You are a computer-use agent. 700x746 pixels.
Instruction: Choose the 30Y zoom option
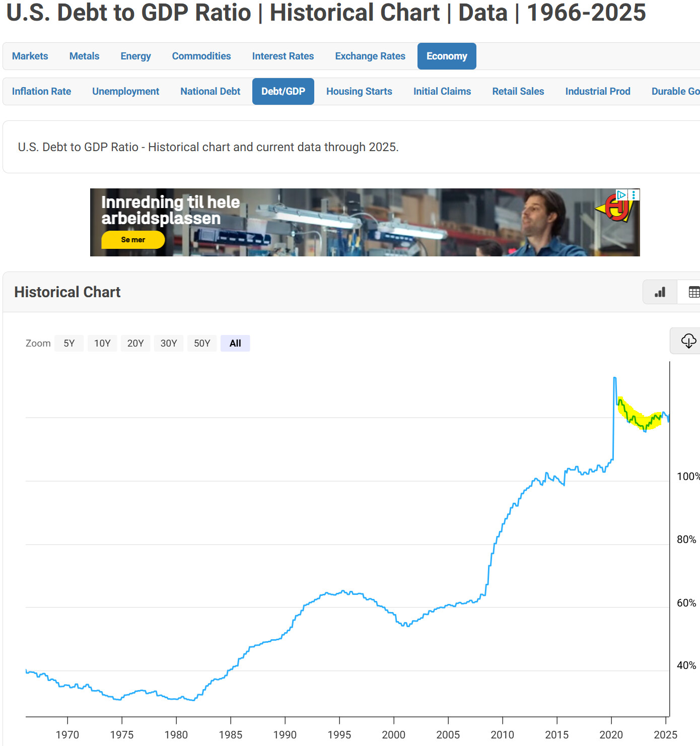[x=169, y=344]
